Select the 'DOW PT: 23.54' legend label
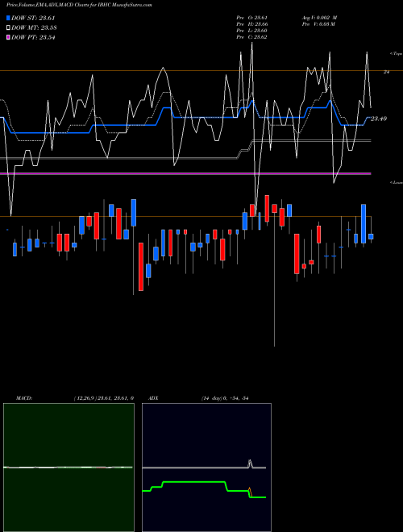This screenshot has width=403, height=532. click(x=33, y=37)
